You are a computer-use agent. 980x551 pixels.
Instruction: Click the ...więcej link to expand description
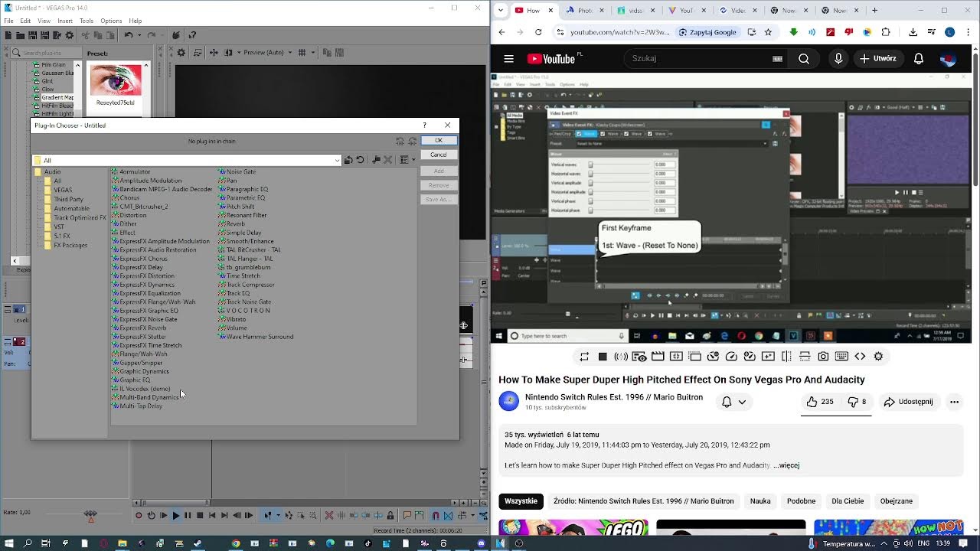click(786, 465)
